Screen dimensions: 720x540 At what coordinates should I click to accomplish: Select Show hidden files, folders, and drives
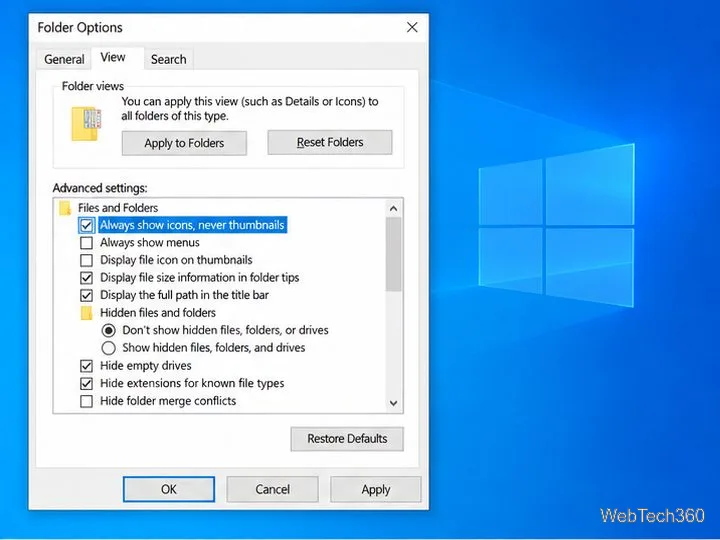click(108, 348)
